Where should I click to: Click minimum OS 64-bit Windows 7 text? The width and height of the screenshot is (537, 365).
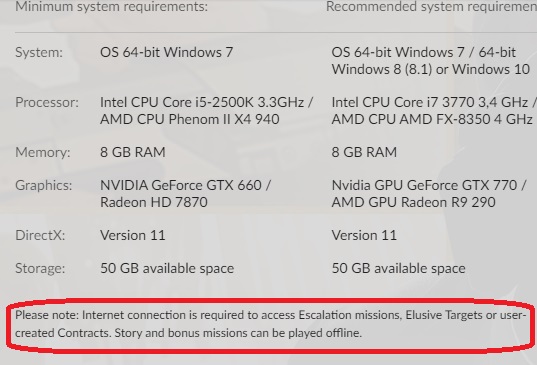coord(166,52)
